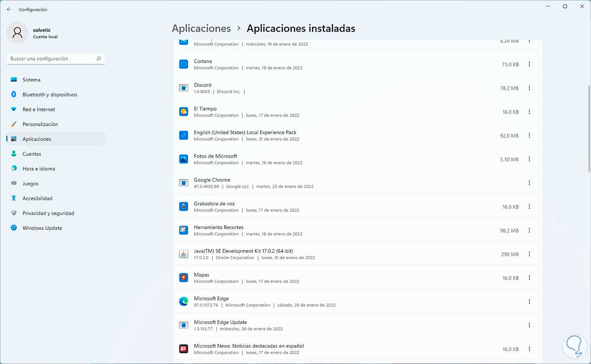
Task: Click the Herramienta Recortes icon
Action: tap(184, 230)
